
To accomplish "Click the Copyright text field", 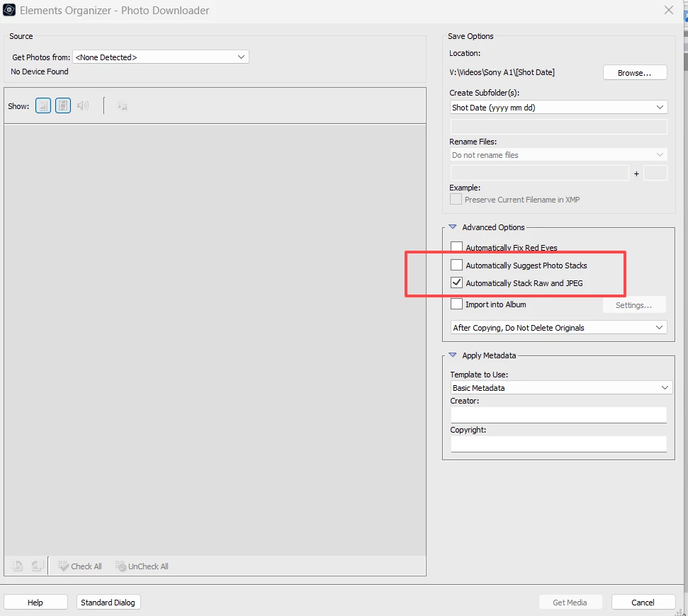I will point(558,444).
